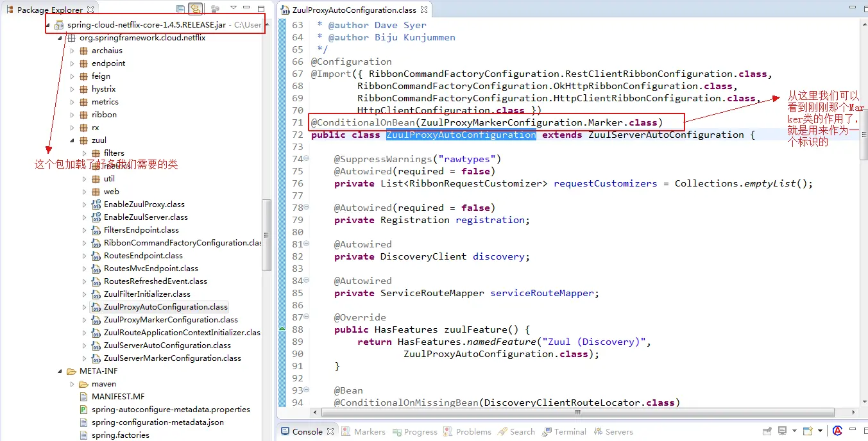Viewport: 868px width, 441px height.
Task: Toggle code folding at line 81
Action: pos(306,244)
